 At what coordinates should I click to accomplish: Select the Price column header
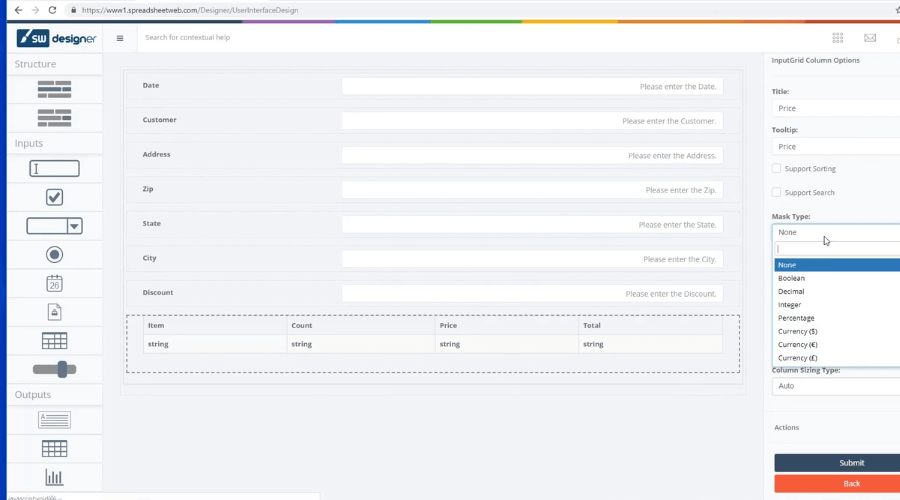point(507,325)
